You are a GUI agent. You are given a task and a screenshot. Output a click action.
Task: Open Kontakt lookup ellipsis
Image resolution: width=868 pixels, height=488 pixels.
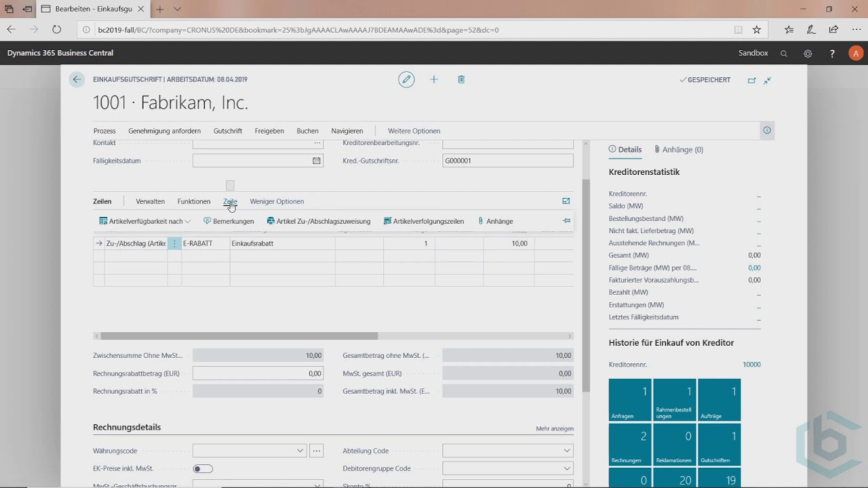317,143
